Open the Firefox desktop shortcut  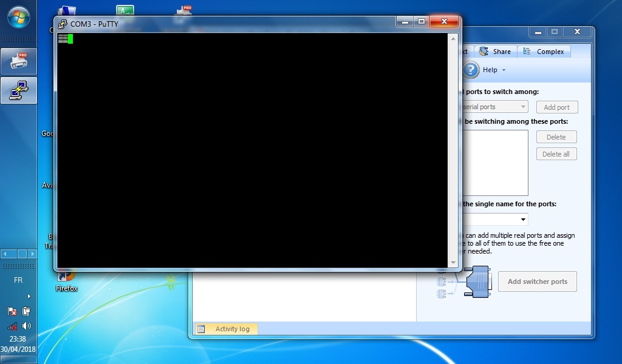pyautogui.click(x=66, y=280)
